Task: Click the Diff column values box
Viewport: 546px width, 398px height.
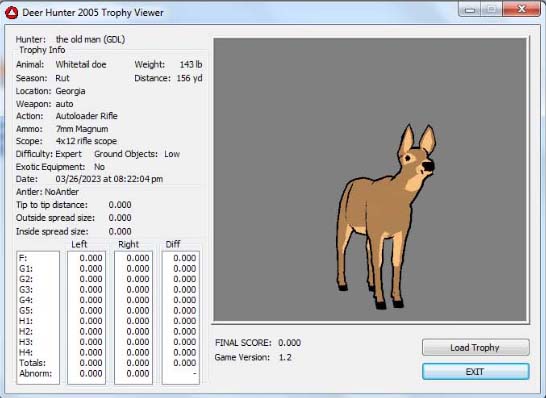Action: tap(181, 318)
